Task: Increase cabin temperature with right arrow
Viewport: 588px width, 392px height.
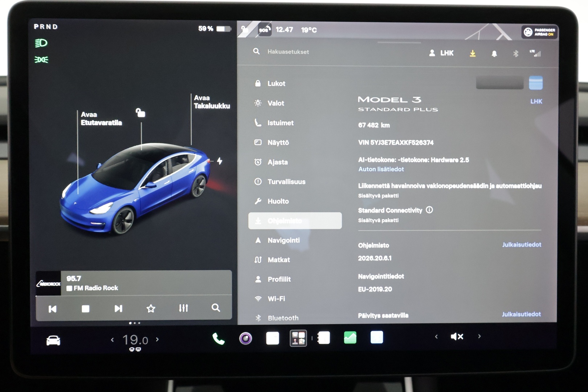Action: [x=157, y=339]
